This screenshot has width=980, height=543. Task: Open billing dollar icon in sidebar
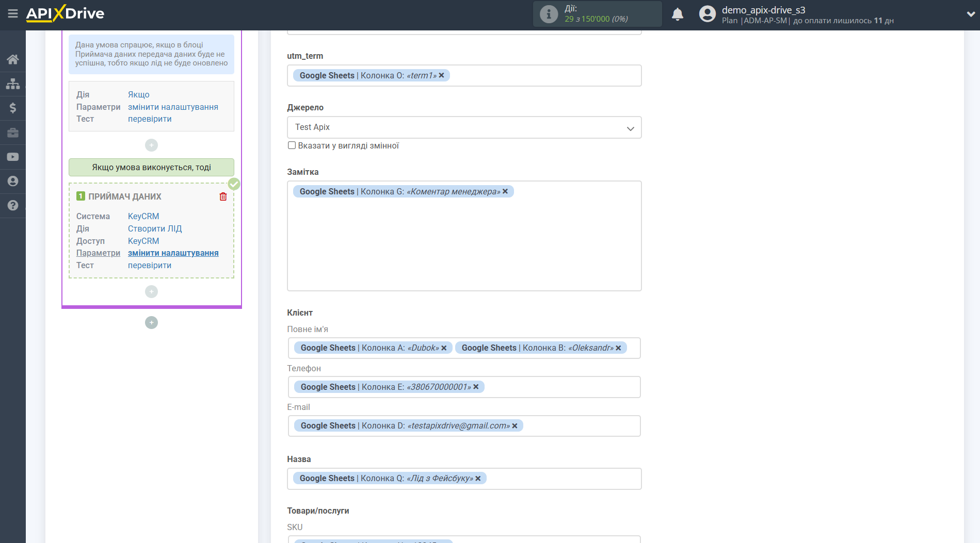coord(13,108)
